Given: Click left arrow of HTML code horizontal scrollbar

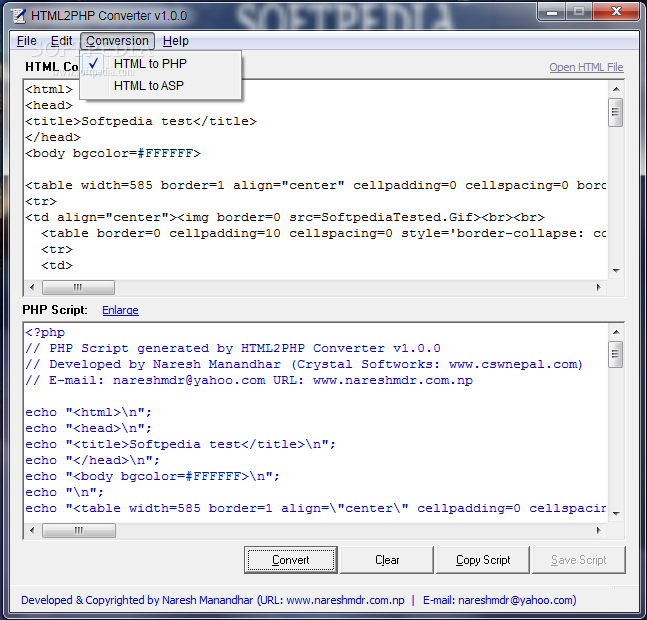Looking at the screenshot, I should (32, 287).
